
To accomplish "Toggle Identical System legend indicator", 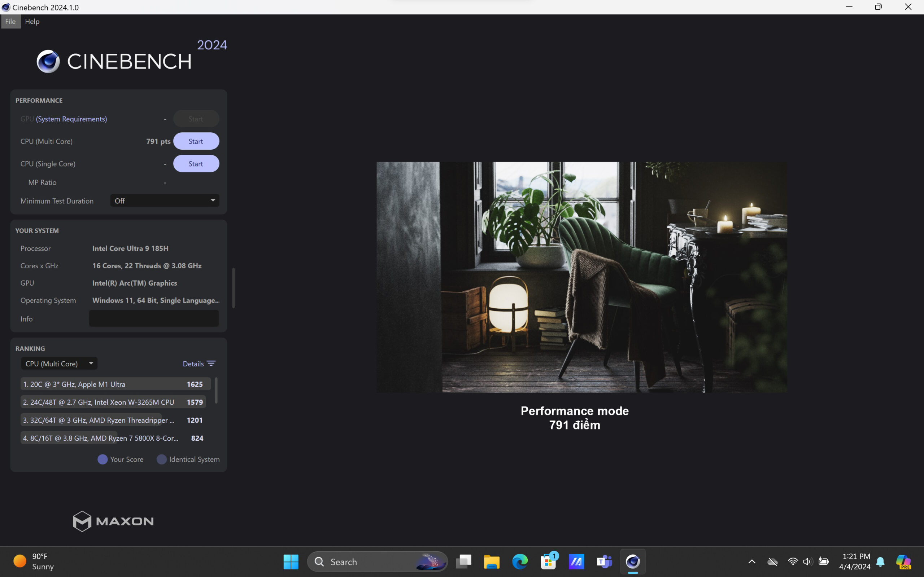I will click(161, 459).
